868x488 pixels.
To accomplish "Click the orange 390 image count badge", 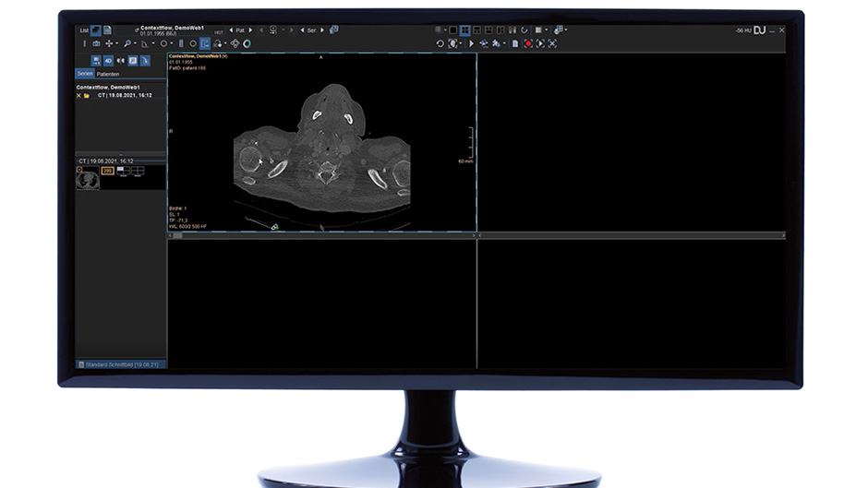I will coord(107,171).
